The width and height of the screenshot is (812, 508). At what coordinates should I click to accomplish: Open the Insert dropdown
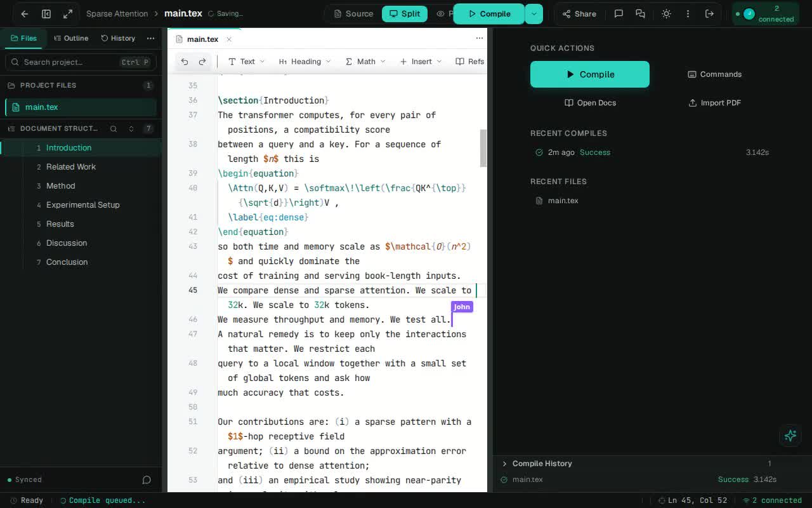click(x=421, y=62)
